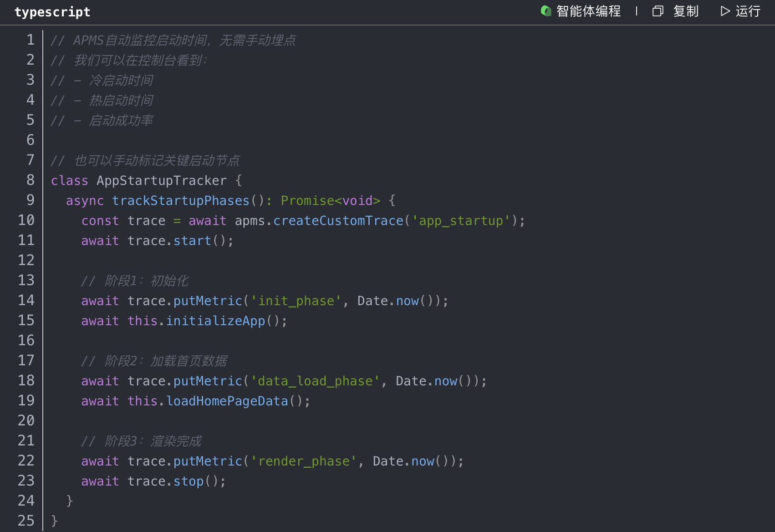Open 智能体编程 agent coding
This screenshot has width=775, height=532.
pyautogui.click(x=588, y=11)
